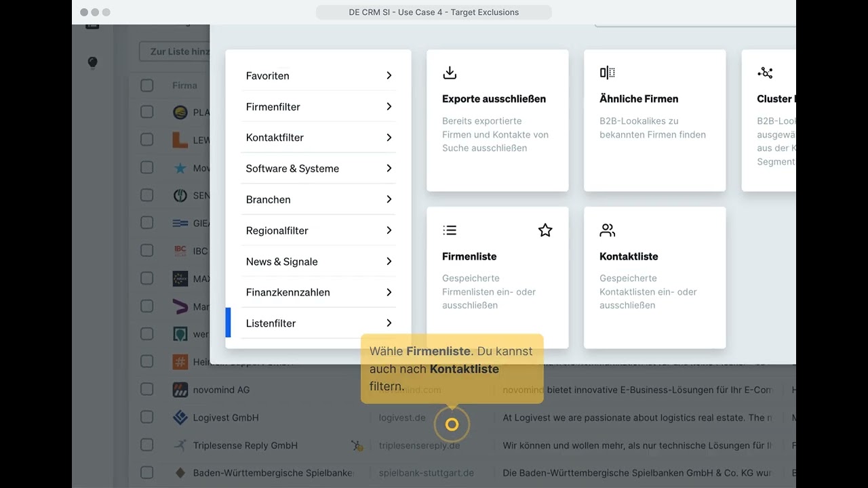Viewport: 868px width, 488px height.
Task: Click the Exporte ausschließen download icon
Action: (450, 73)
